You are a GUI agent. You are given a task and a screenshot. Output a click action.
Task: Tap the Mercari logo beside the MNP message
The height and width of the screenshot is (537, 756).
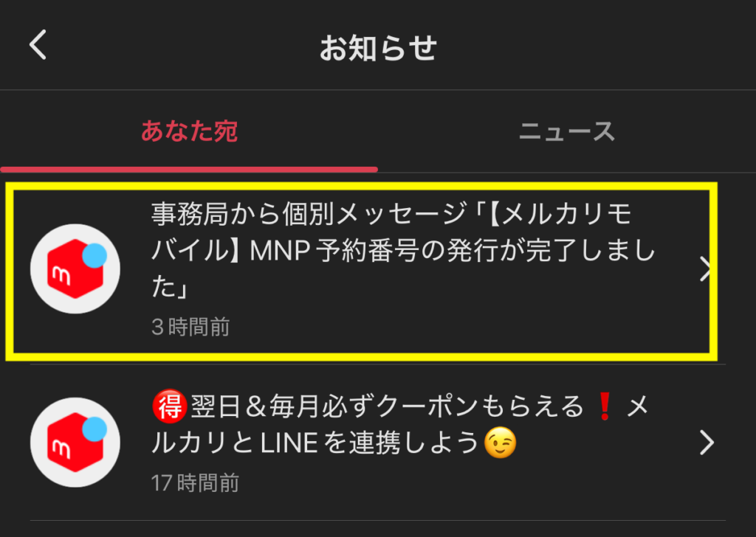point(75,268)
